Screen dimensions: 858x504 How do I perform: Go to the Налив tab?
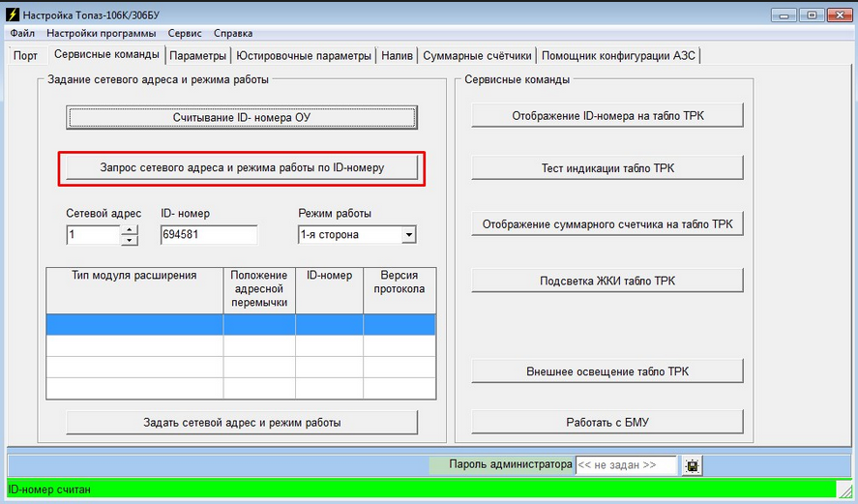click(397, 56)
